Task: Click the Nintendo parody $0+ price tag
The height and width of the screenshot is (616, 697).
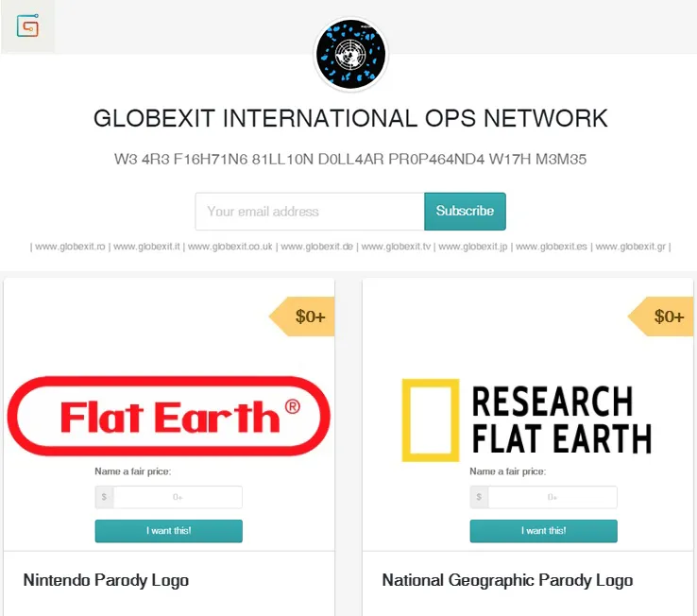Action: click(x=302, y=317)
